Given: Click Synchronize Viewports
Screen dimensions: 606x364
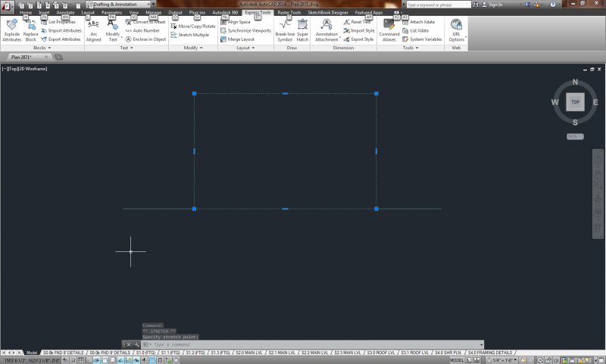Looking at the screenshot, I should pyautogui.click(x=245, y=30).
